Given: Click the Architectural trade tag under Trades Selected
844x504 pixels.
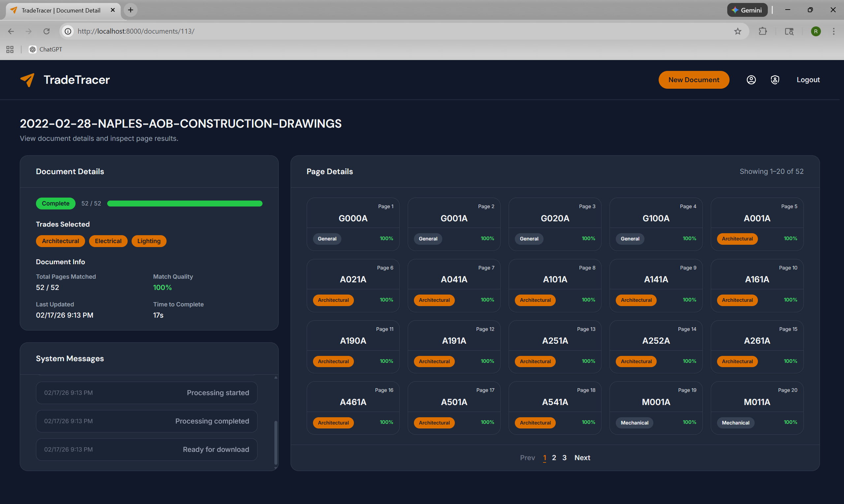Looking at the screenshot, I should (x=60, y=241).
